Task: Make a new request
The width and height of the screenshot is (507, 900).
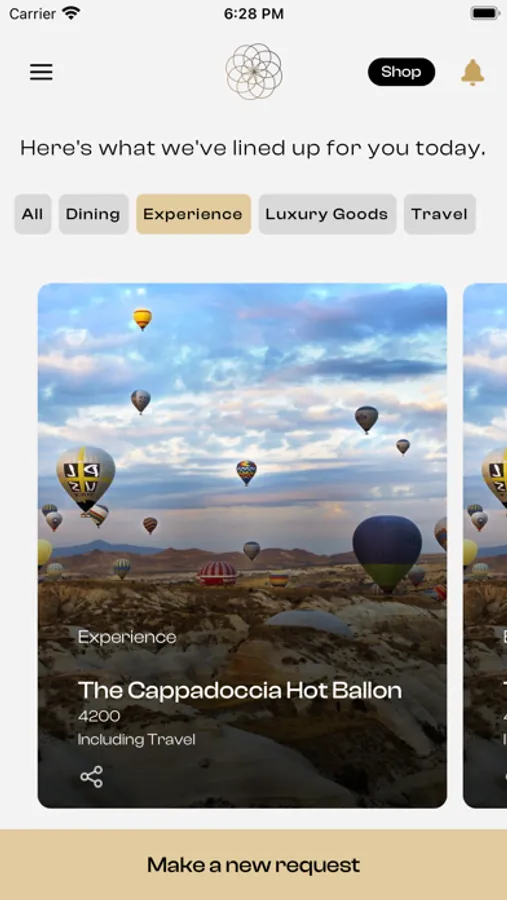Action: click(x=253, y=864)
